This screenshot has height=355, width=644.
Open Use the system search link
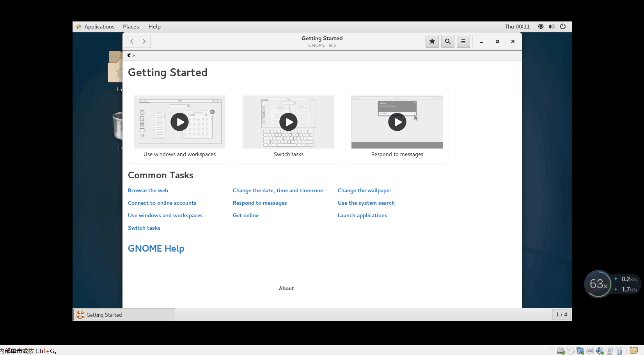pos(366,203)
